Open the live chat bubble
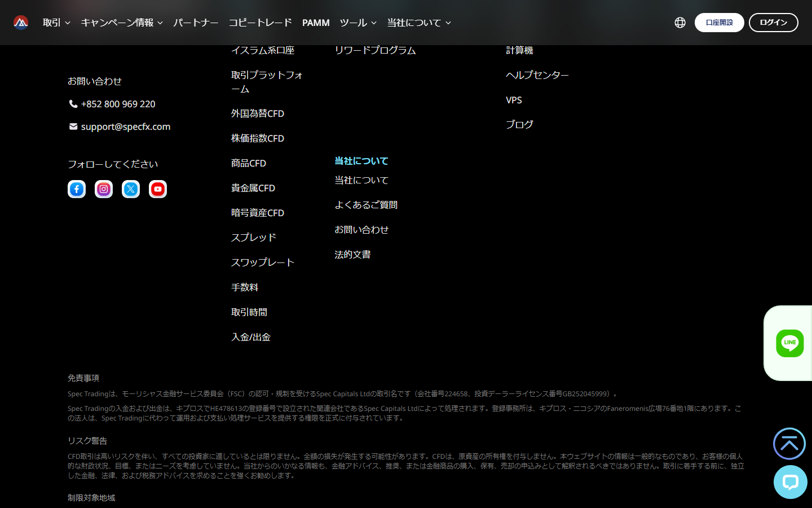This screenshot has height=508, width=812. point(790,482)
